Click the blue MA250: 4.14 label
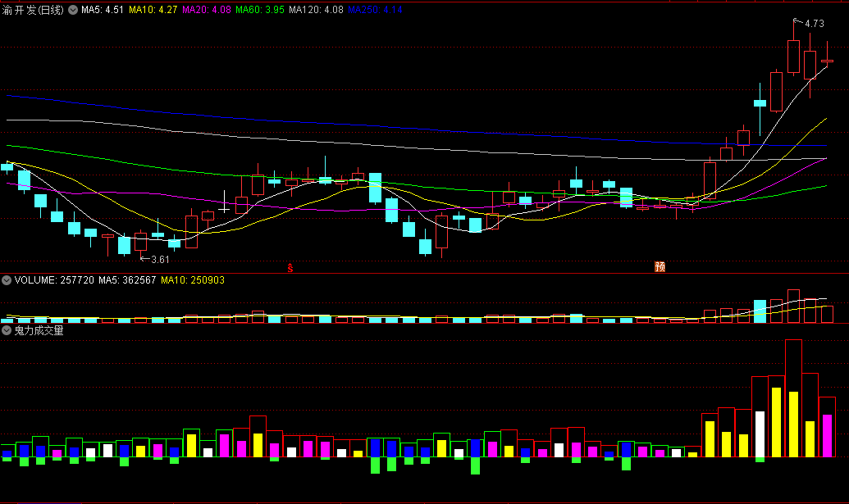 375,10
